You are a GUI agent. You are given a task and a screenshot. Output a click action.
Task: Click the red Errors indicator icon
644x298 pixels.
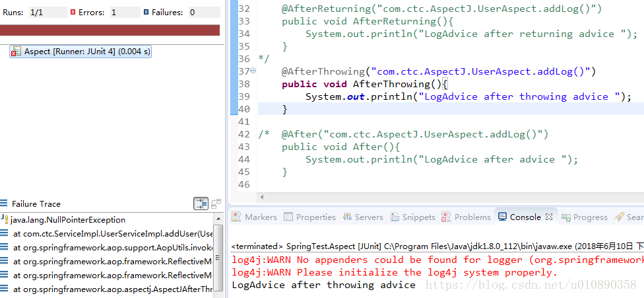coord(73,13)
